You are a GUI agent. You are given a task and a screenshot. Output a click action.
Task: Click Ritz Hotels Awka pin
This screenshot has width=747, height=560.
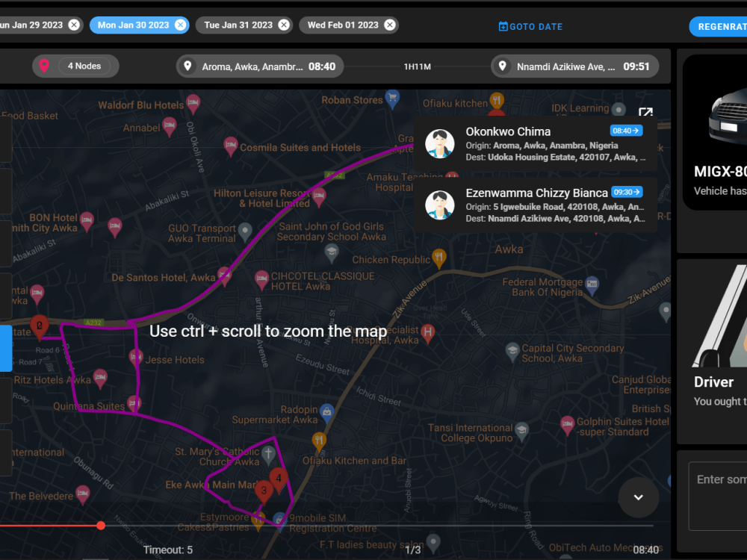pyautogui.click(x=100, y=378)
